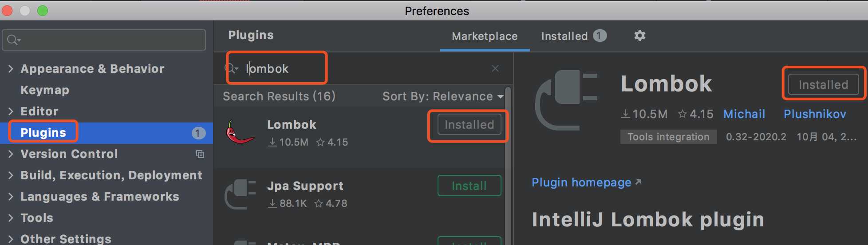Select Keymap in settings tree
This screenshot has height=245, width=868.
[x=45, y=90]
